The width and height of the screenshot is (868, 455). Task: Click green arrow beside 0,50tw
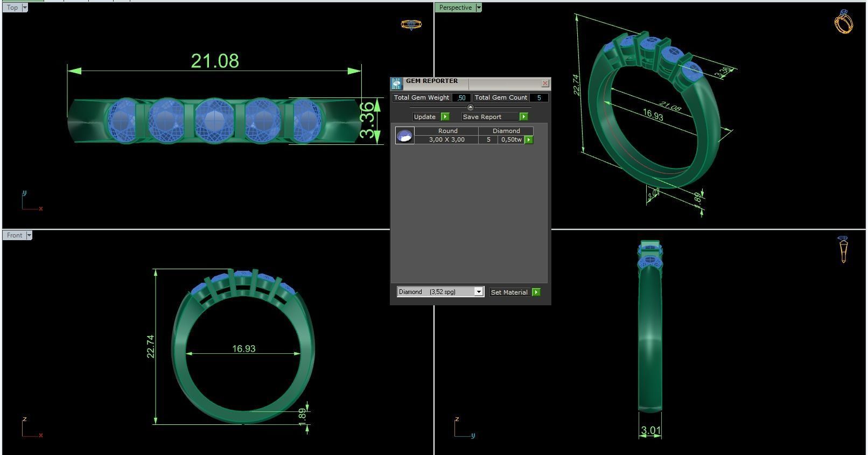click(x=529, y=139)
